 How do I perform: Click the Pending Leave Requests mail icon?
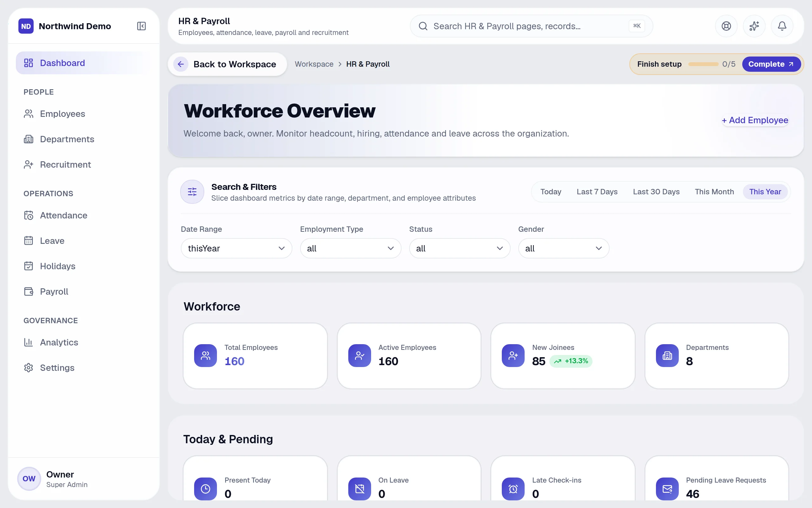pyautogui.click(x=667, y=489)
